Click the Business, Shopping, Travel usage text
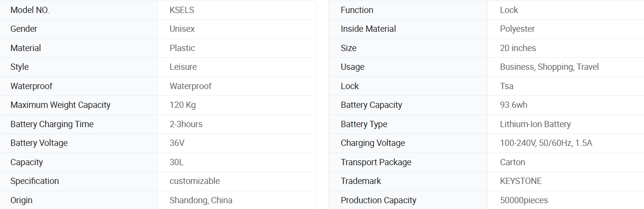Screen dimensions: 644x209 pos(549,67)
